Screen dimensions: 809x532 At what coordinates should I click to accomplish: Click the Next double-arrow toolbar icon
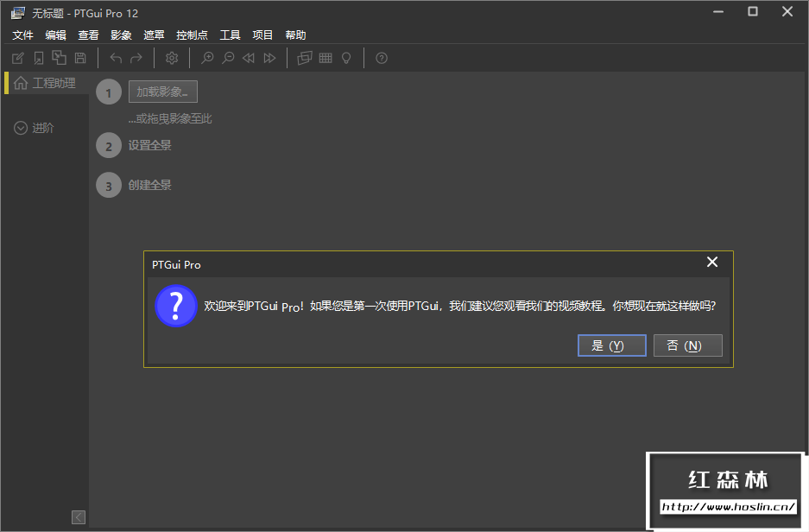(x=269, y=58)
